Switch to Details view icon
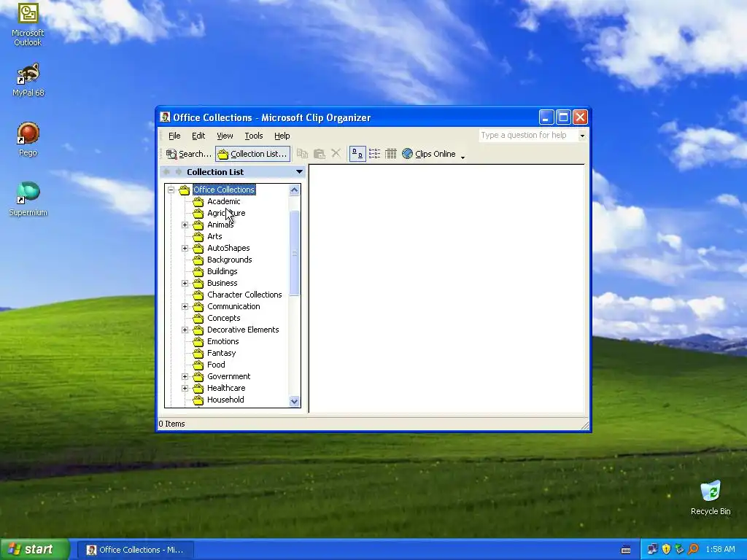Screen dimensions: 747x560 point(391,154)
